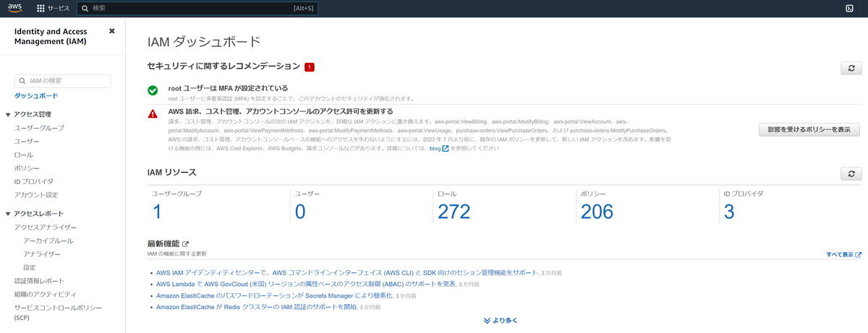Open the external link icon beside 最新機能
868x333 pixels.
[186, 244]
